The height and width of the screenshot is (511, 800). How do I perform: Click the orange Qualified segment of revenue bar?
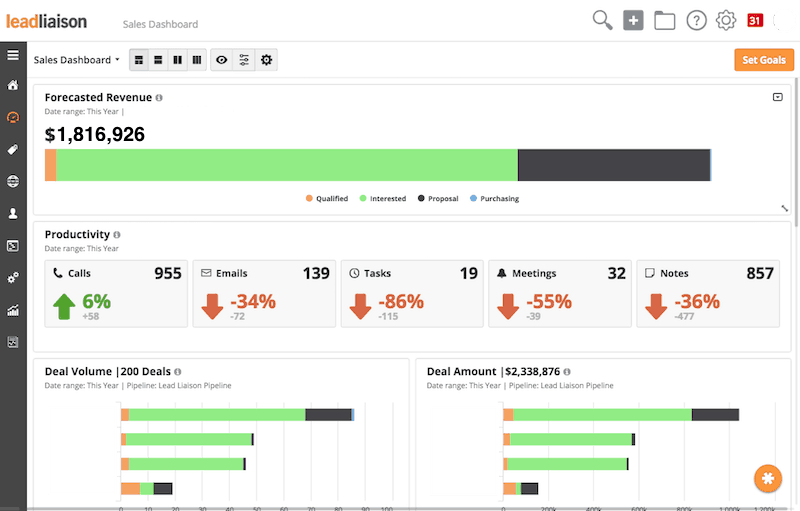pos(51,165)
